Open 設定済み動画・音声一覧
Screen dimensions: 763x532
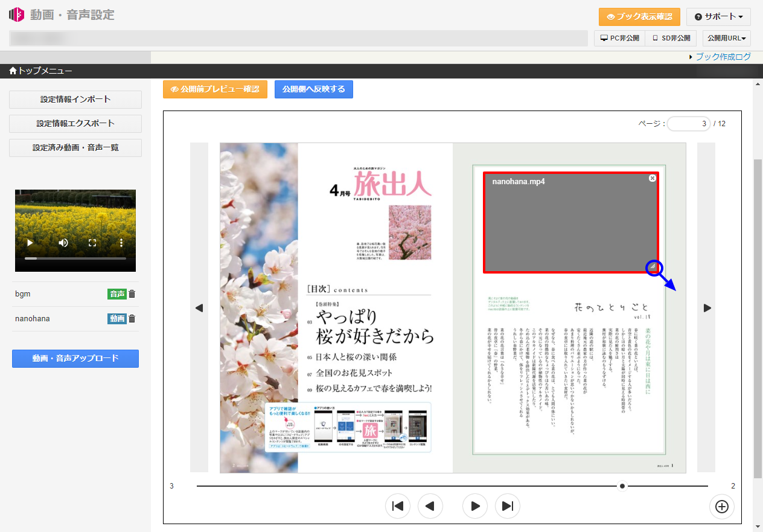[x=75, y=148]
